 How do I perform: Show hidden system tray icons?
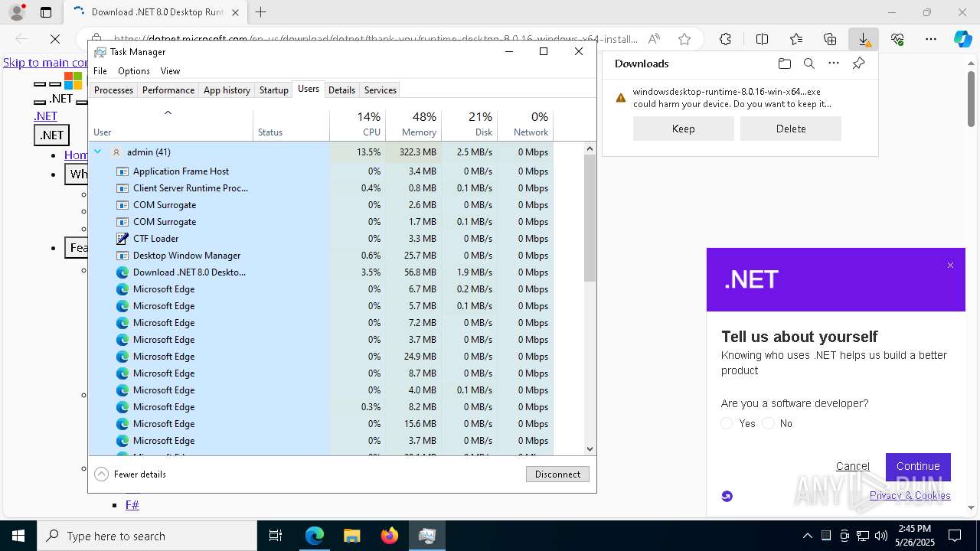pos(807,536)
